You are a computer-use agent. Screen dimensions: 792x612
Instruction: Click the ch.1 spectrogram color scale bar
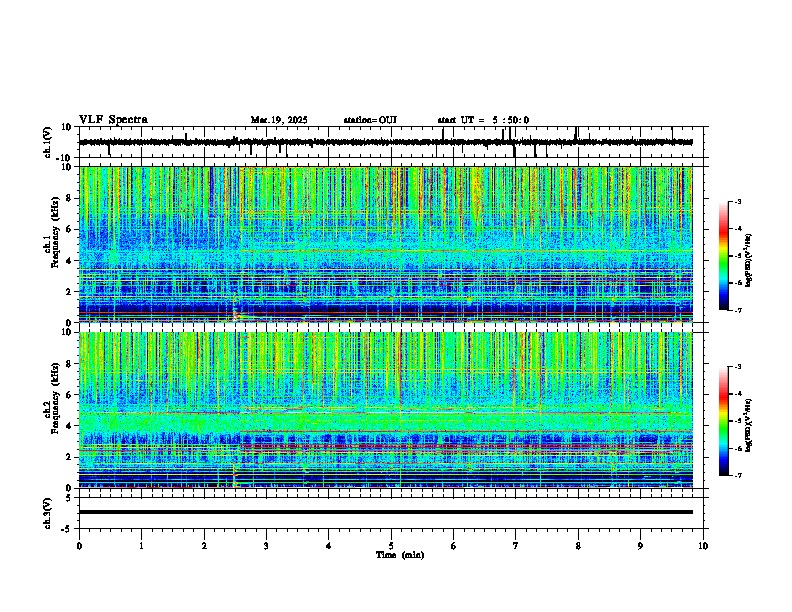tap(724, 256)
